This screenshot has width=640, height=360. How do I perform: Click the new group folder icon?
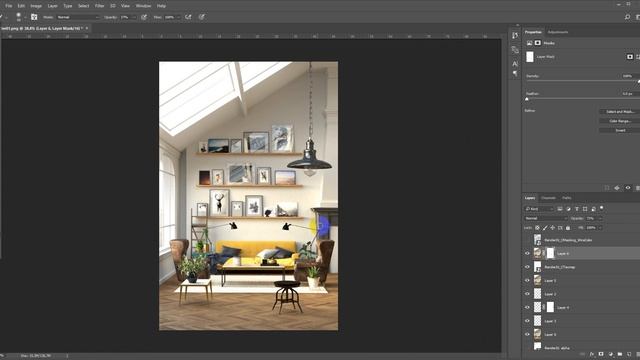point(620,354)
